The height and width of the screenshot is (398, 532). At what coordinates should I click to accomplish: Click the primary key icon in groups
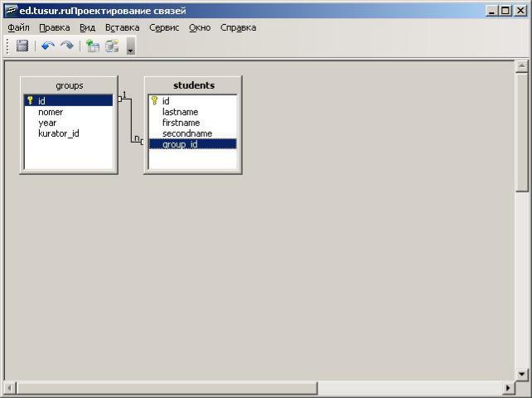(x=30, y=100)
